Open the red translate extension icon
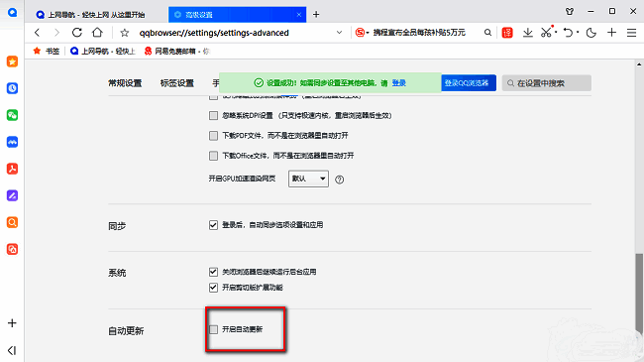Image resolution: width=644 pixels, height=362 pixels. (x=507, y=33)
